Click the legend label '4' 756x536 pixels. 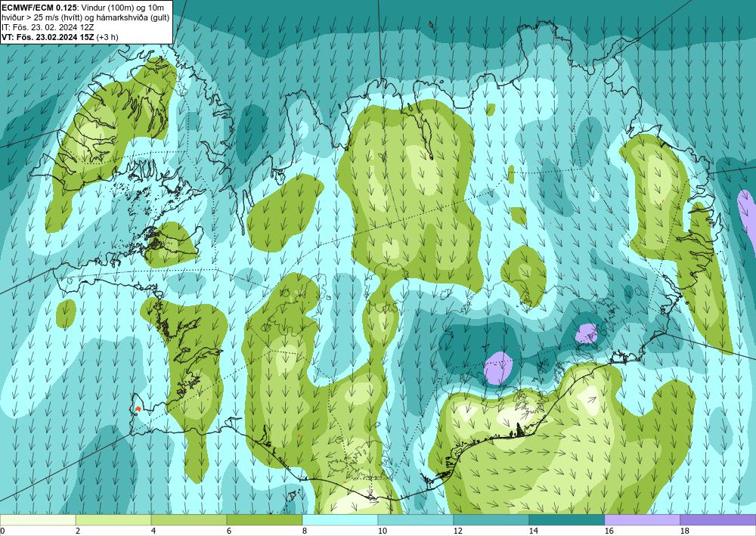[x=153, y=531]
